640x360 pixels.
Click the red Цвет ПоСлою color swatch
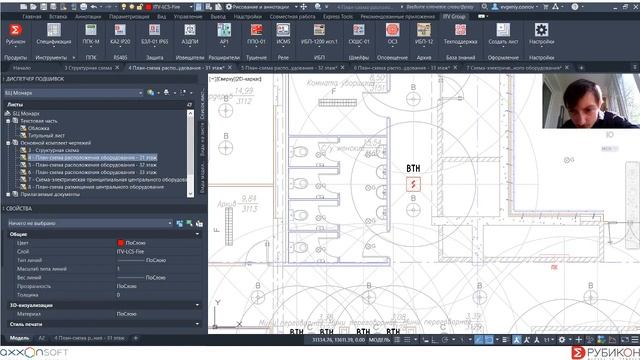(x=120, y=243)
